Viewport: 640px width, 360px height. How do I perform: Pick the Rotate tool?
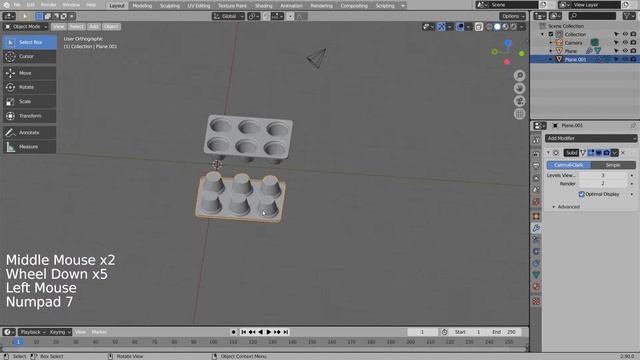[29, 87]
